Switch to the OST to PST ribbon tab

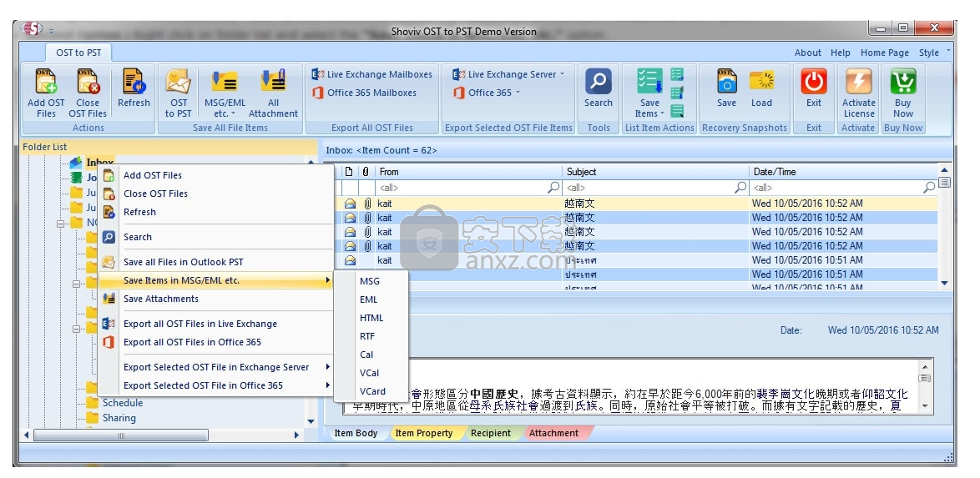click(78, 53)
